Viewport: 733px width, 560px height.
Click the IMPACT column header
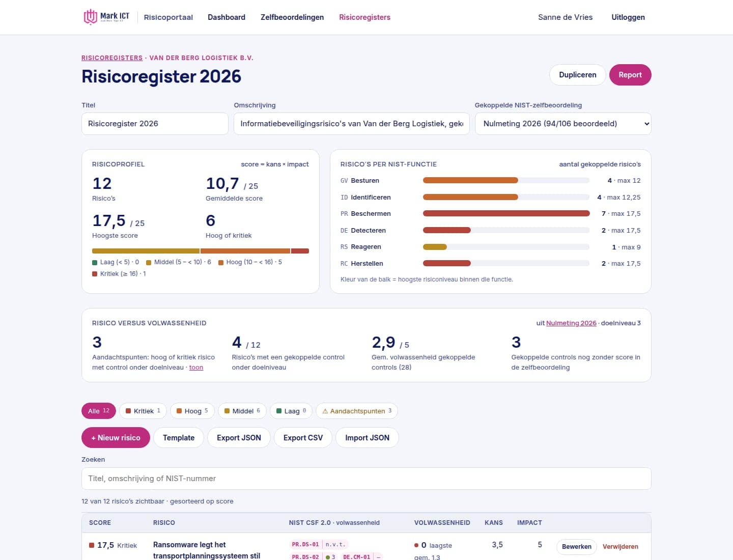click(529, 523)
